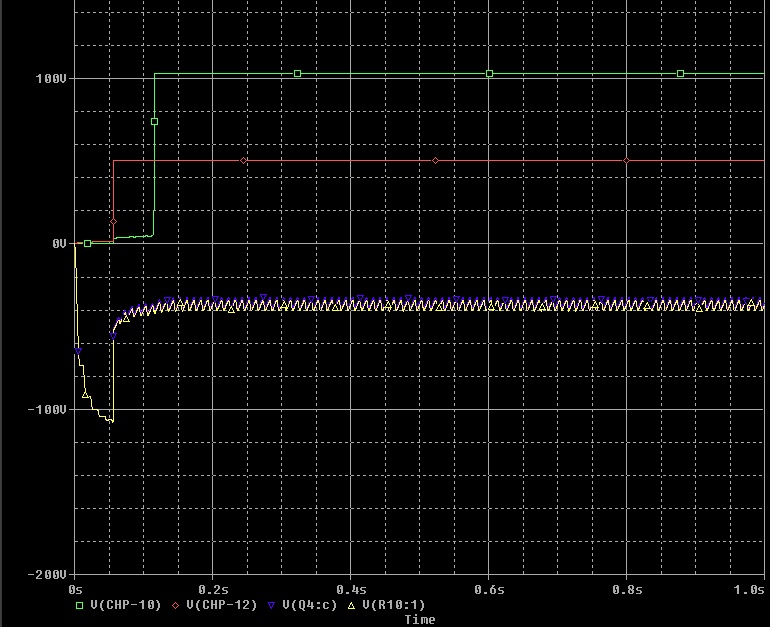This screenshot has height=627, width=770.
Task: Click the yellow triangle legend symbol for V(R10:1)
Action: click(x=351, y=605)
